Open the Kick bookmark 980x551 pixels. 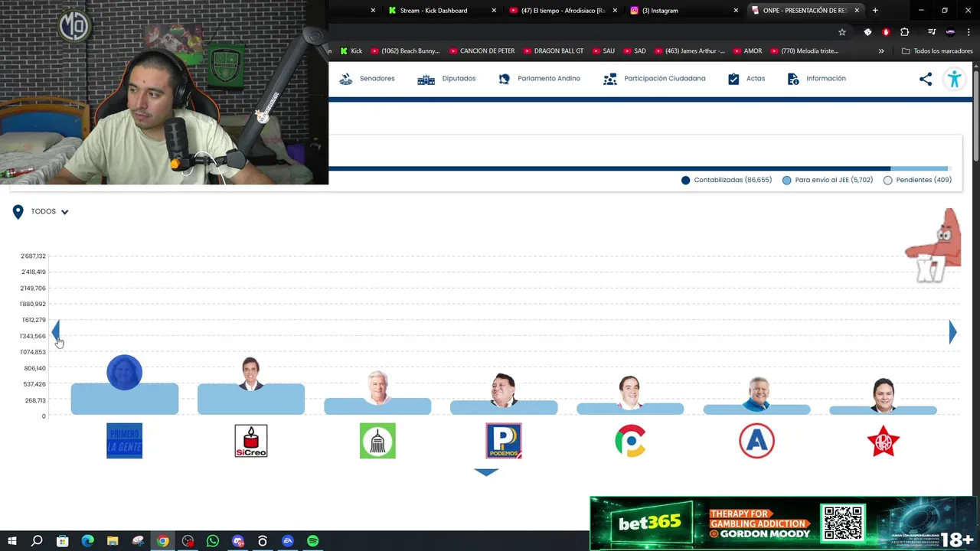351,51
